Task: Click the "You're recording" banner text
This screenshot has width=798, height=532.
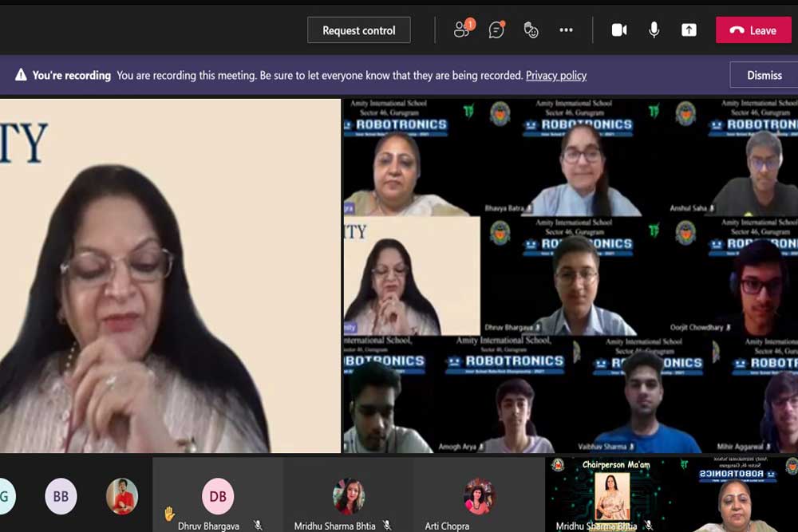Action: [x=71, y=75]
